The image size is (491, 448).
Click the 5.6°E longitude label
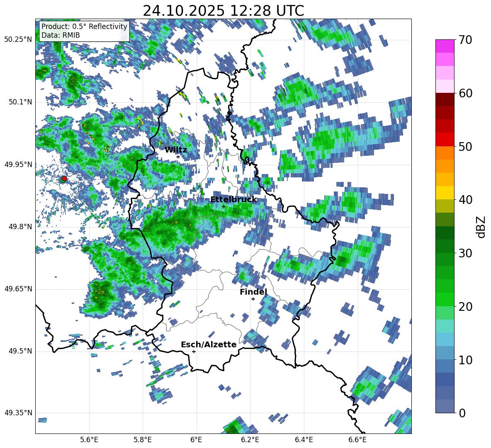(x=89, y=440)
